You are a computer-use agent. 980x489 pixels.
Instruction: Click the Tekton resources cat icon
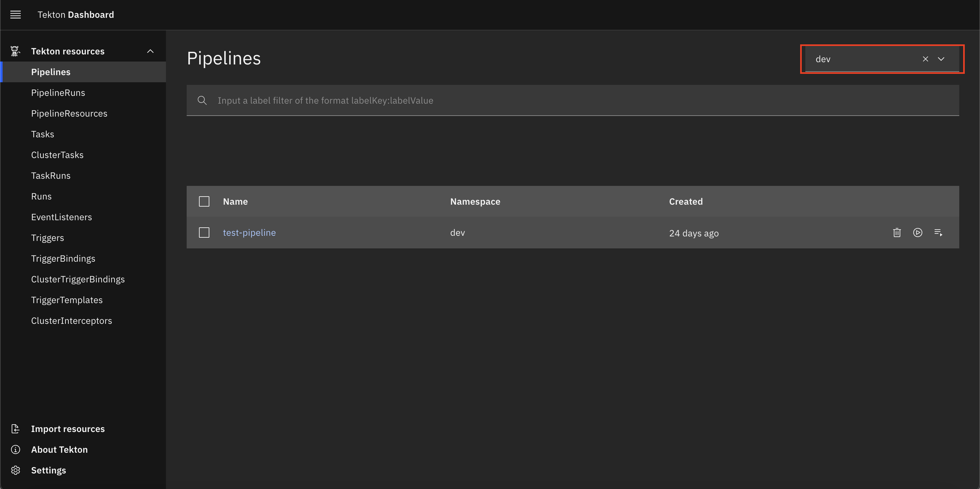tap(15, 51)
